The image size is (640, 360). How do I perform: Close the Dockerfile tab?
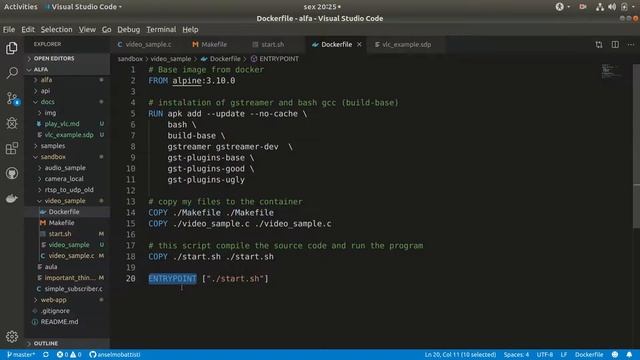click(359, 44)
